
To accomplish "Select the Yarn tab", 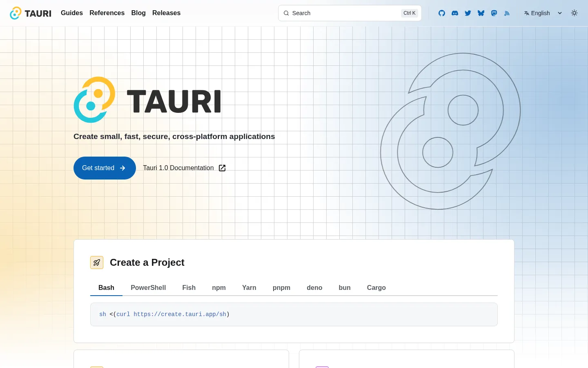I will point(249,288).
